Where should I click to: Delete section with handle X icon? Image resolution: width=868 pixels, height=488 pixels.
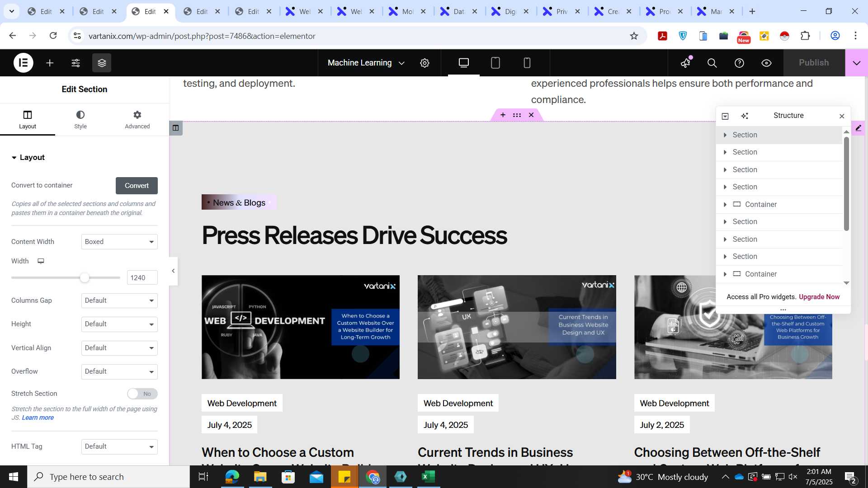[531, 115]
